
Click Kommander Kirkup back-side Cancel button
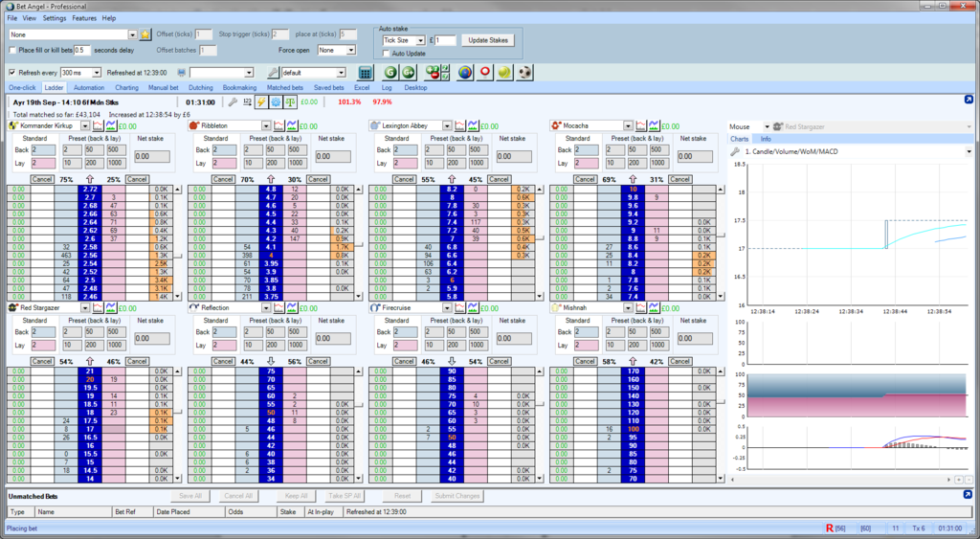pyautogui.click(x=42, y=179)
